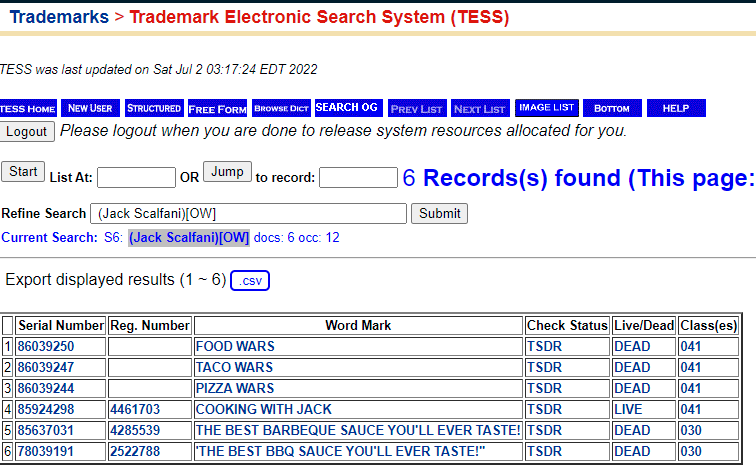This screenshot has height=471, width=756.
Task: Focus the List At input field
Action: (x=136, y=177)
